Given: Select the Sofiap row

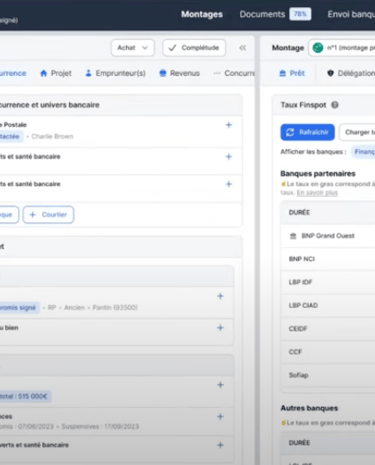Looking at the screenshot, I should (328, 375).
